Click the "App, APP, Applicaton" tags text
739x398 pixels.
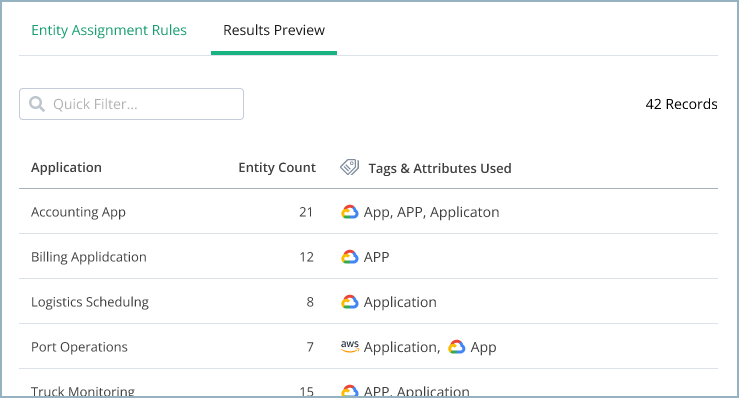431,212
